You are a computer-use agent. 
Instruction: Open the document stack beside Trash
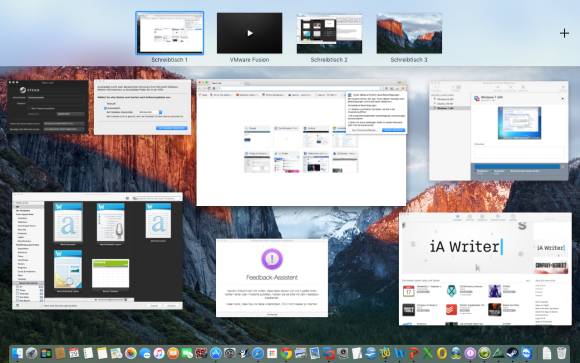547,353
